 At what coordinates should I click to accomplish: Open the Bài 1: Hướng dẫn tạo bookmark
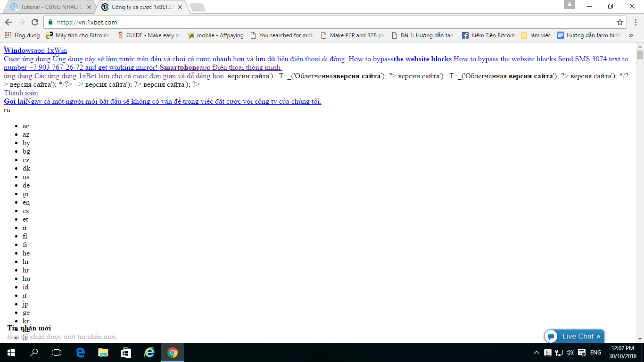tap(422, 35)
